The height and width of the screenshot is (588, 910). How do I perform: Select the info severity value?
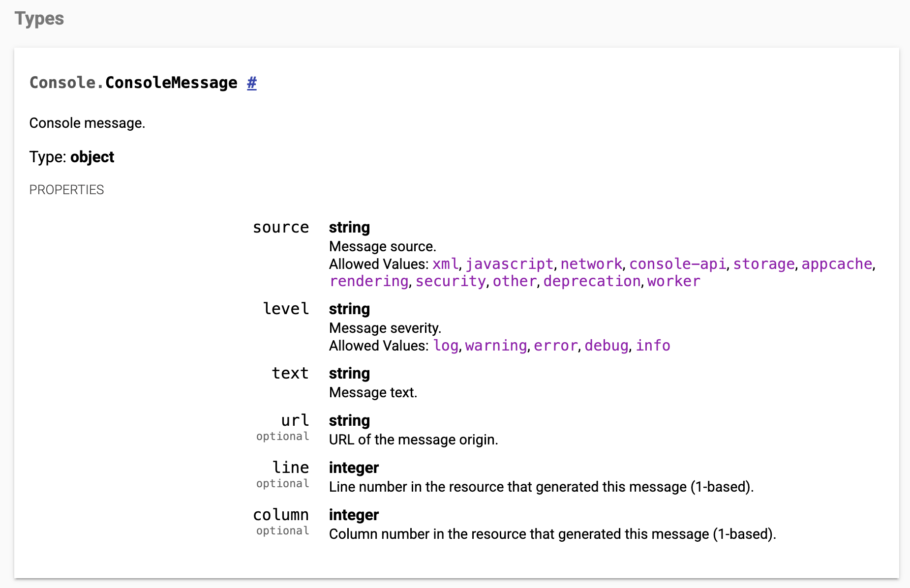[x=653, y=346]
